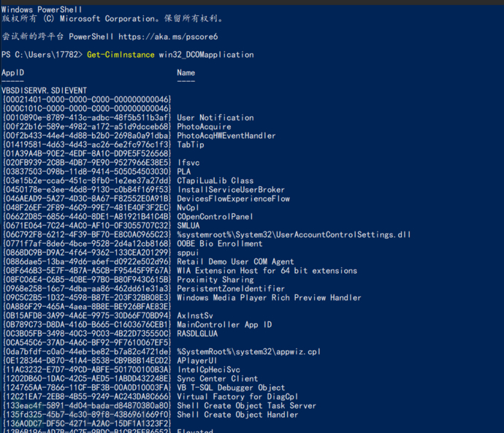Viewport: 504px width, 433px height.
Task: Click the AppID column header
Action: (x=13, y=72)
